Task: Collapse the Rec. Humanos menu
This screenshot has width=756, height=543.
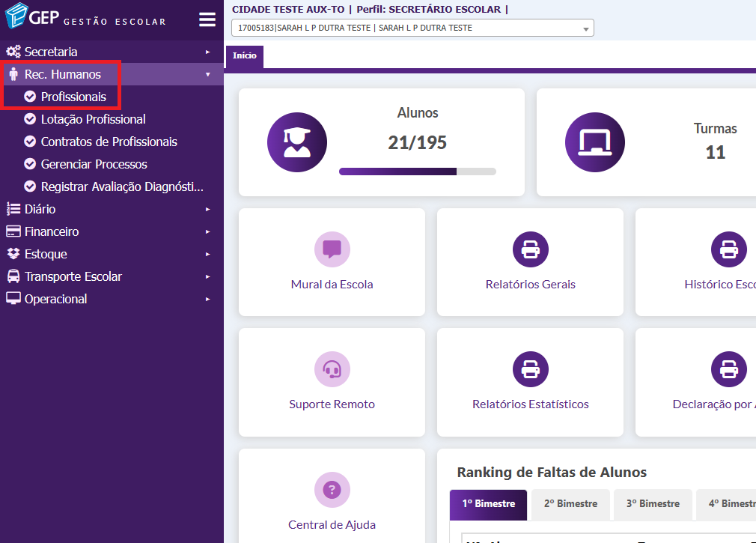Action: pos(63,74)
